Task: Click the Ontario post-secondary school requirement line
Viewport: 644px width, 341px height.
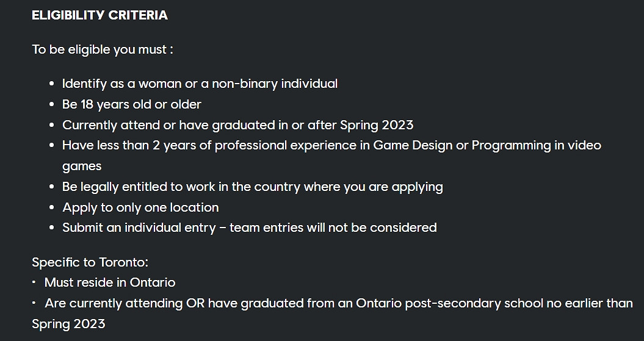Action: pos(338,303)
